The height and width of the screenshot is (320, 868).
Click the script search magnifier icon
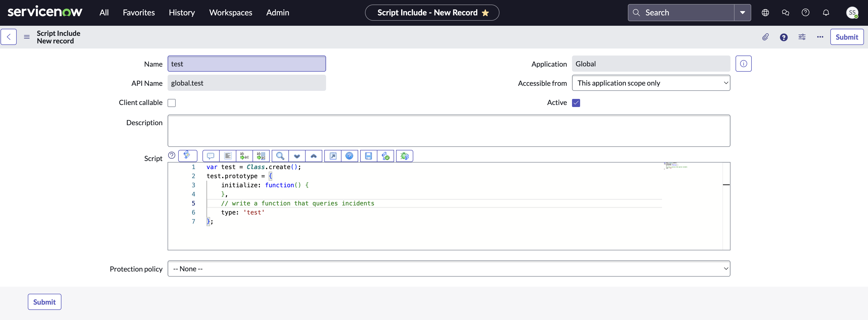[280, 156]
